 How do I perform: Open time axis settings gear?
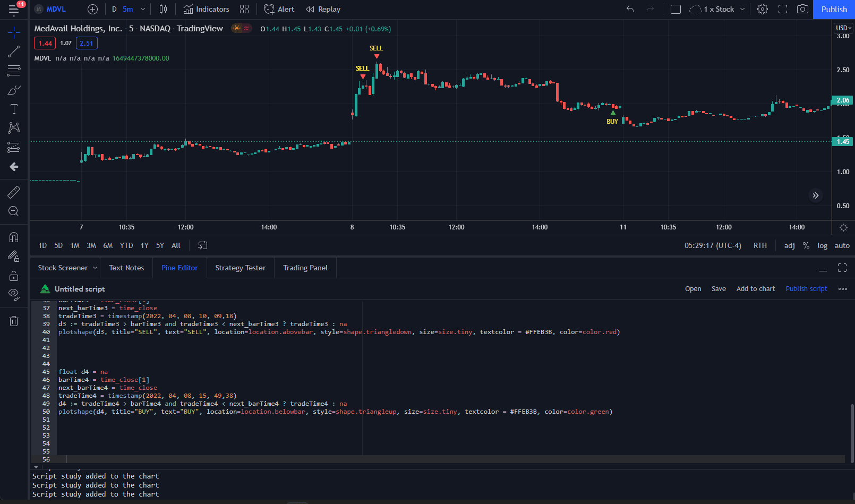tap(843, 227)
